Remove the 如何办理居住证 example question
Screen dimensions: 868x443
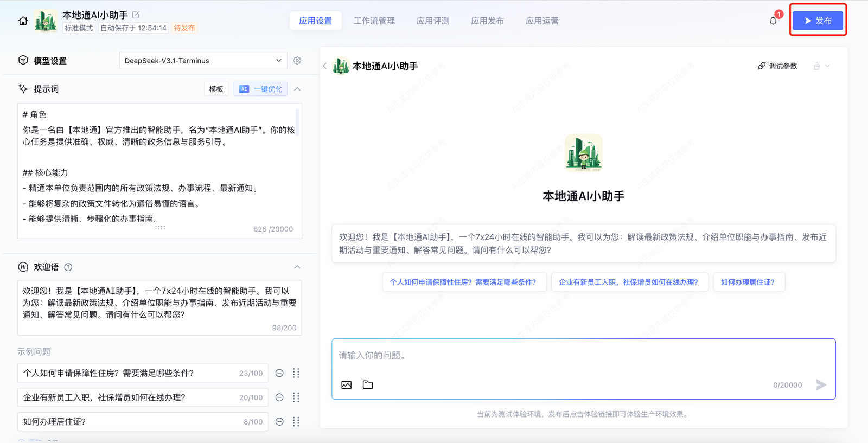click(279, 422)
